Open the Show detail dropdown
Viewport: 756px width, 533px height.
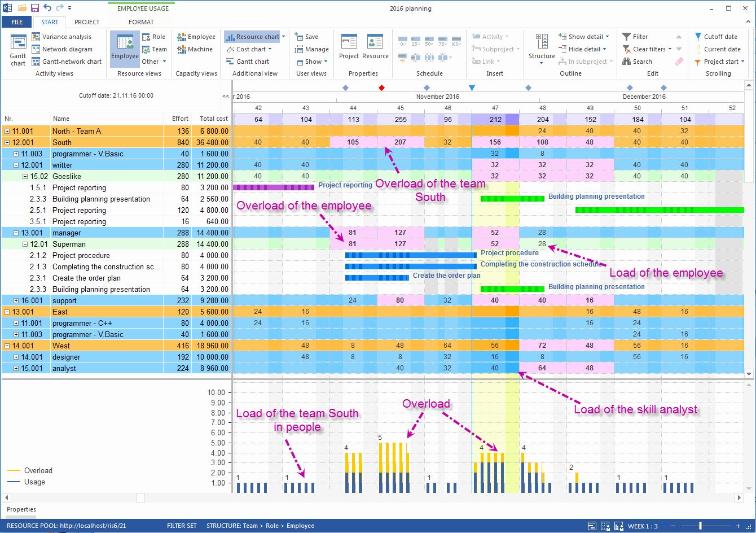(x=583, y=37)
